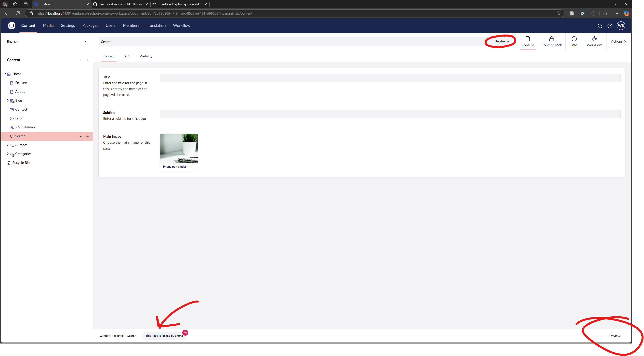The width and height of the screenshot is (644, 356).
Task: Open browser extensions puzzle icon
Action: pyautogui.click(x=593, y=13)
